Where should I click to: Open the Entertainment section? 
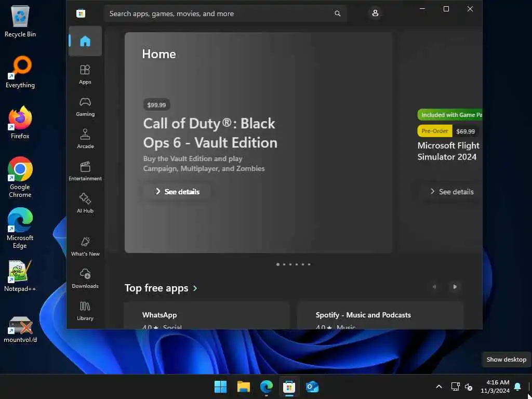pyautogui.click(x=85, y=171)
